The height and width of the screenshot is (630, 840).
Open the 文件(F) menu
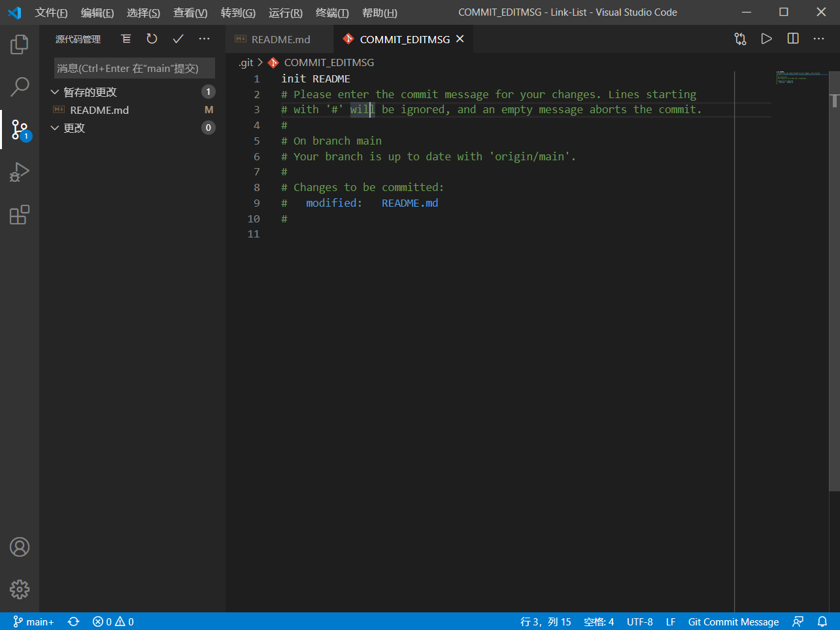(x=51, y=12)
